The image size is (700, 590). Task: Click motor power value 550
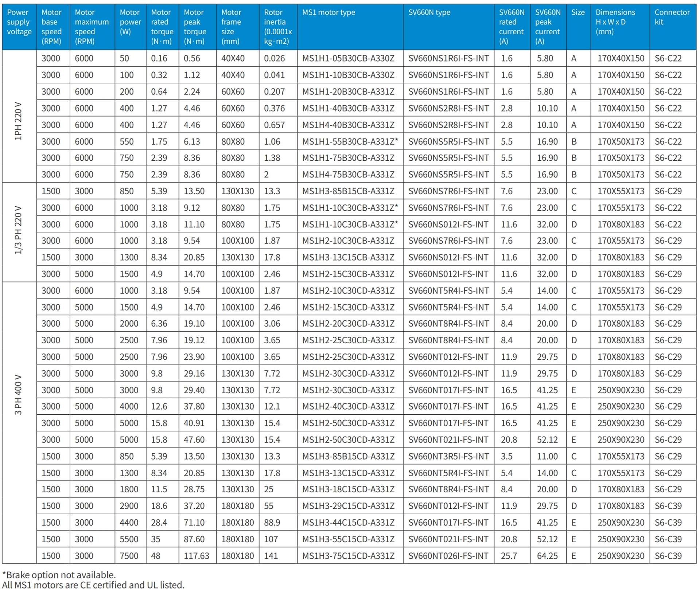127,141
